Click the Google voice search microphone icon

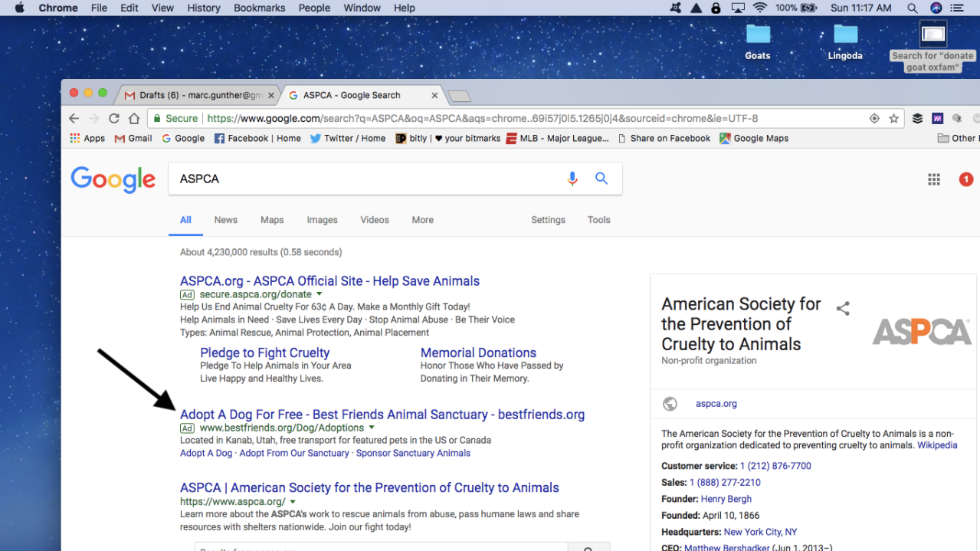(x=572, y=179)
